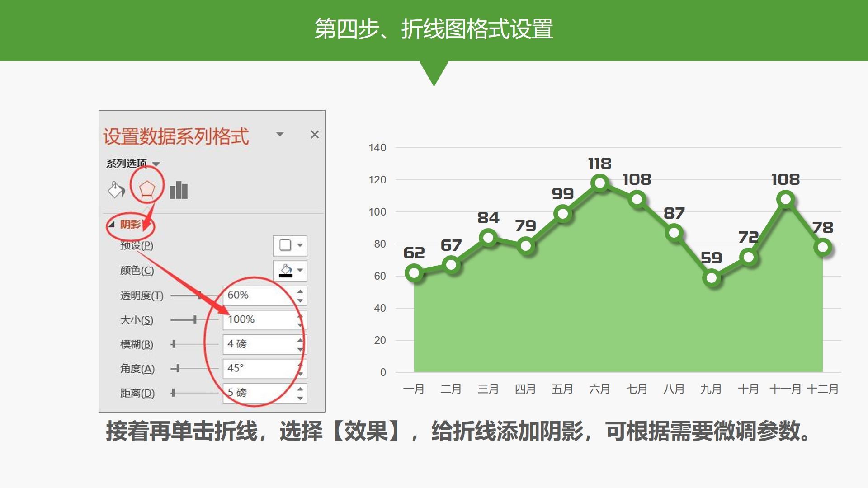Decrease 透明度 with its down spinner
The image size is (868, 488).
point(301,300)
